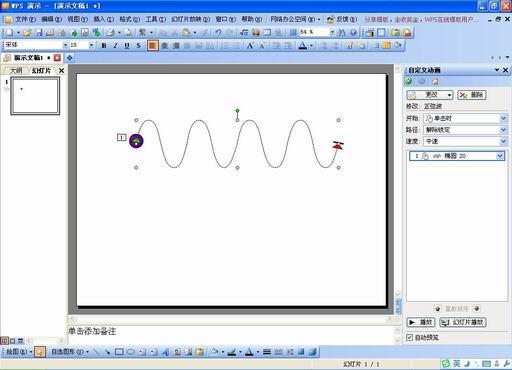Screen dimensions: 512x370
Task: Toggle Bold formatting button
Action: [x=104, y=46]
